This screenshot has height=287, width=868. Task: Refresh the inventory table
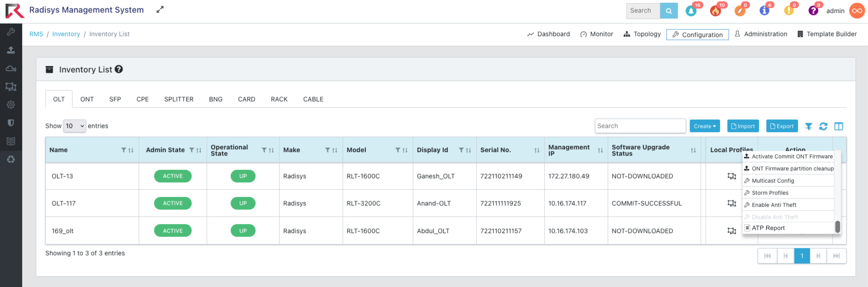823,126
